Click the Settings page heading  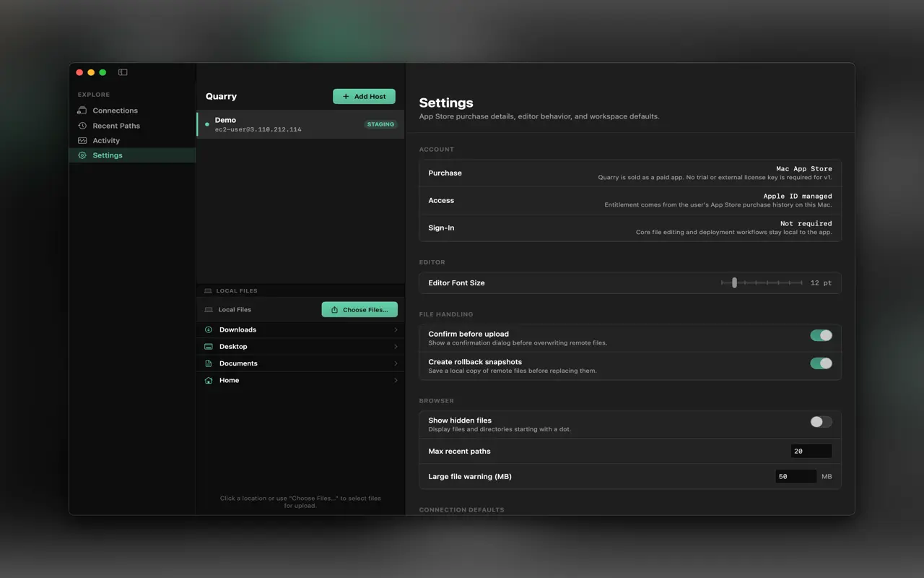[x=446, y=103]
